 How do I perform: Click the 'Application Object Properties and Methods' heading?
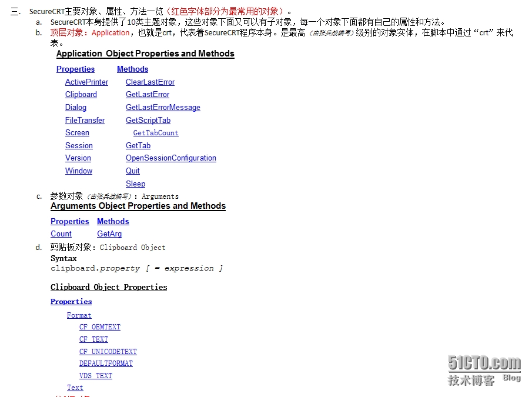(145, 54)
